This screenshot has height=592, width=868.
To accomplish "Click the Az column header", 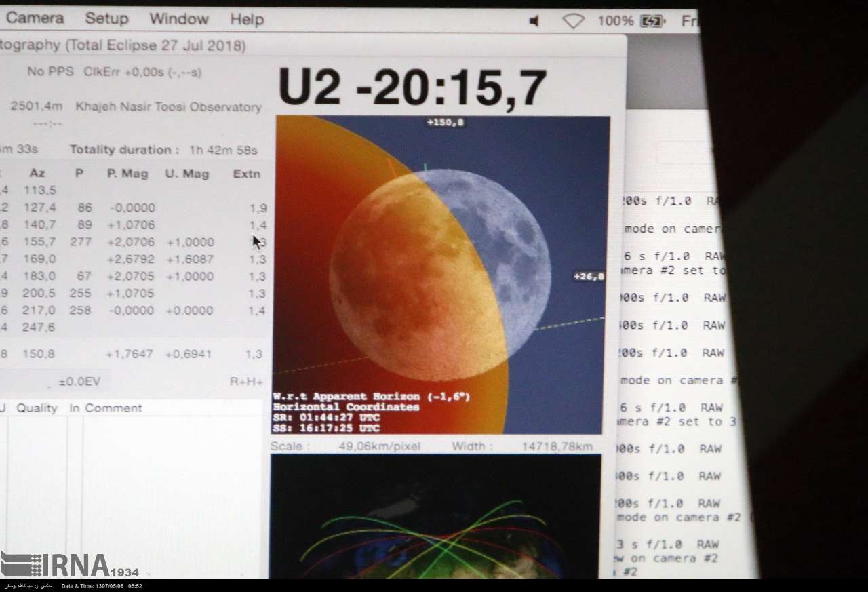I will pos(37,174).
